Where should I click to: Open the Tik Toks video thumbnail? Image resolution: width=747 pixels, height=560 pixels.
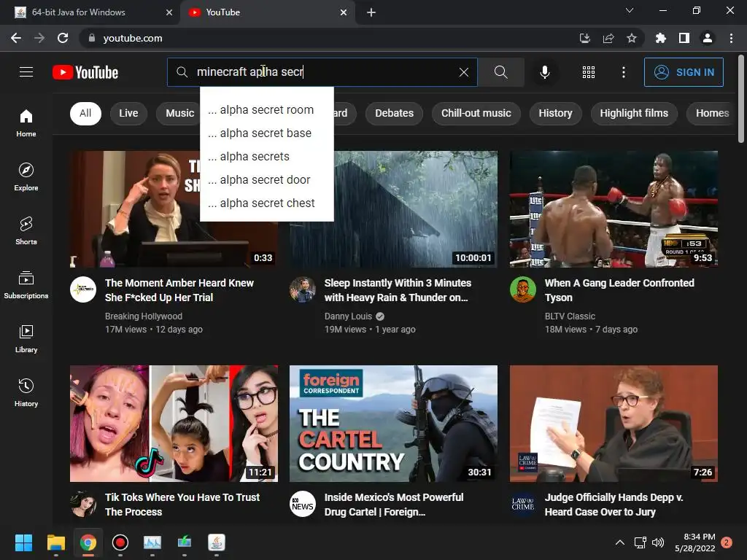174,424
